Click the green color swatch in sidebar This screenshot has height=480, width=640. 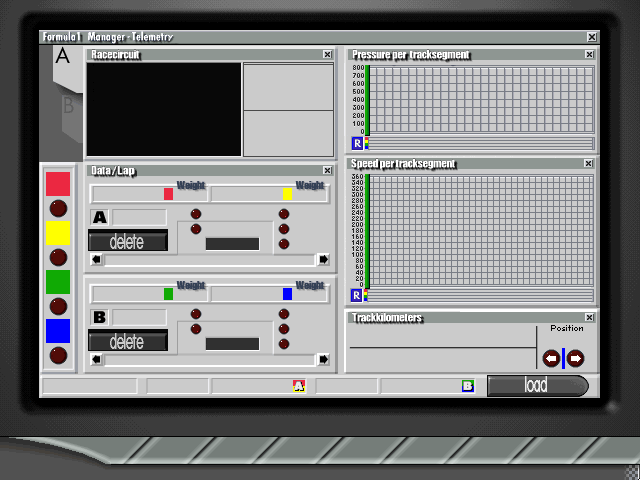(x=58, y=282)
